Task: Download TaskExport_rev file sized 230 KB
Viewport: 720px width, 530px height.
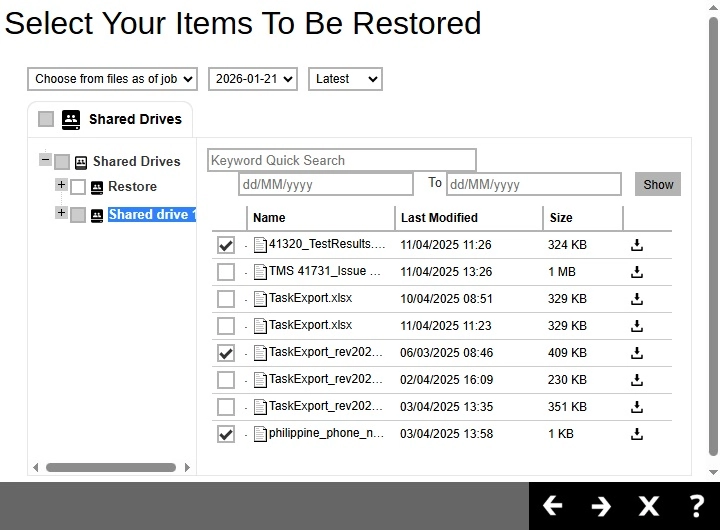Action: coord(636,380)
